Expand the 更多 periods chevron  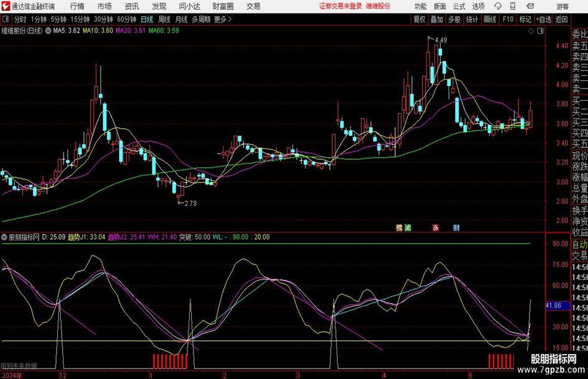point(230,19)
